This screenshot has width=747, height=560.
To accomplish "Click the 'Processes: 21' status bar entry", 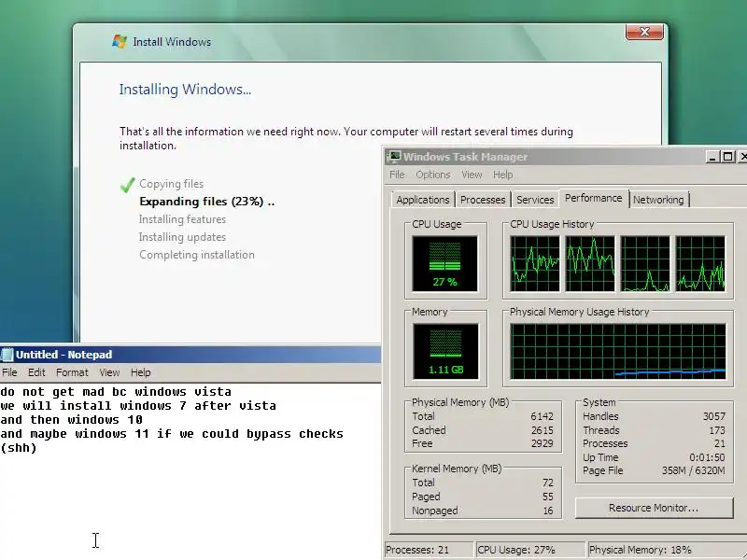I will click(x=429, y=550).
